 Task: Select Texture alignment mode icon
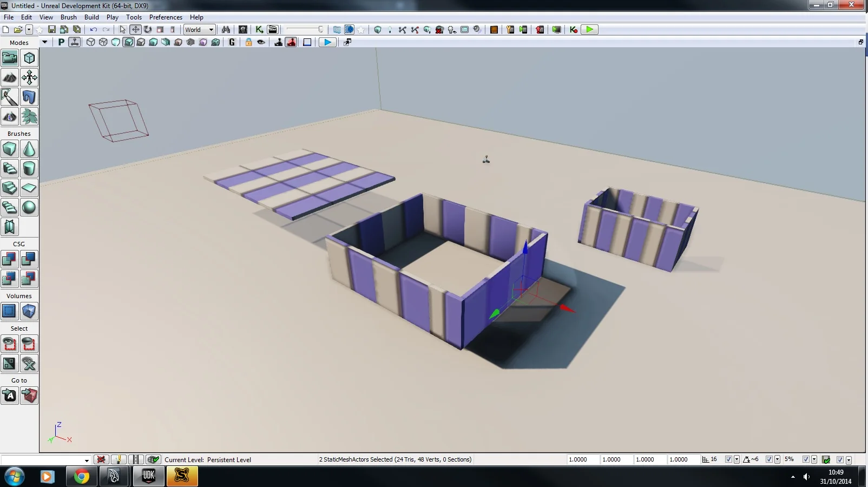tap(29, 77)
